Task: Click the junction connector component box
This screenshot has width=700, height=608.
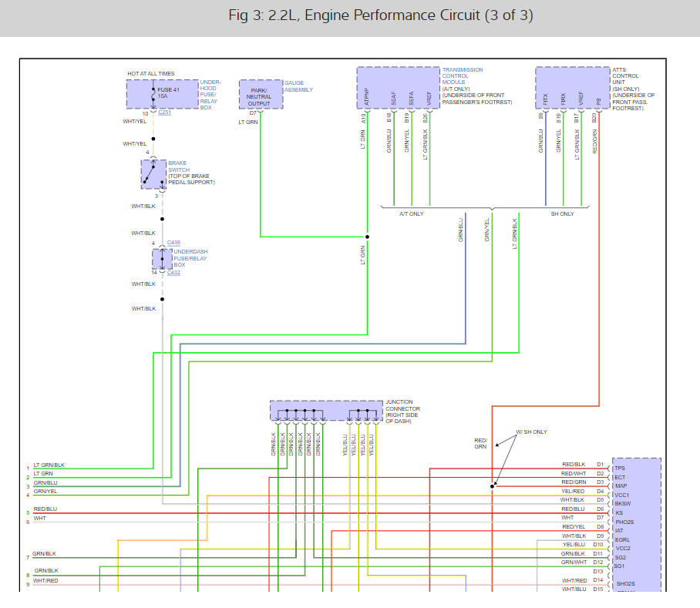Action: (x=326, y=411)
